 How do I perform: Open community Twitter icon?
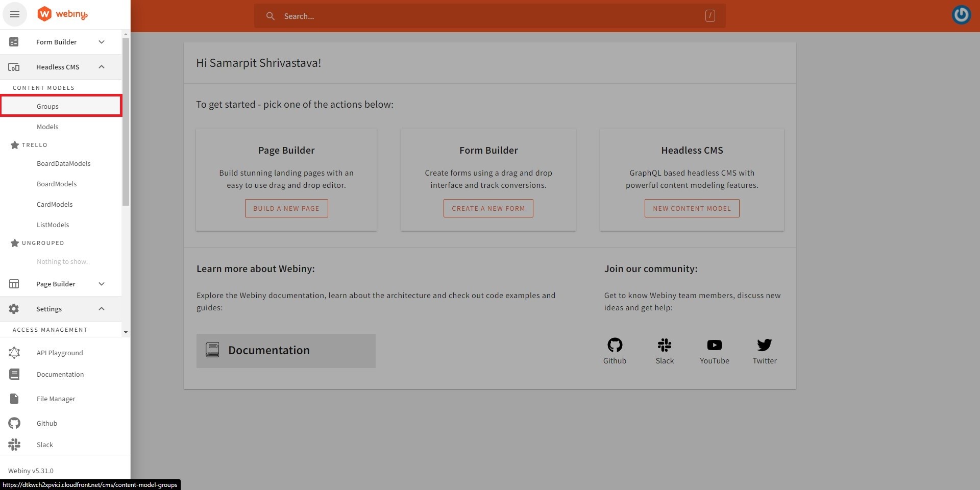click(765, 345)
